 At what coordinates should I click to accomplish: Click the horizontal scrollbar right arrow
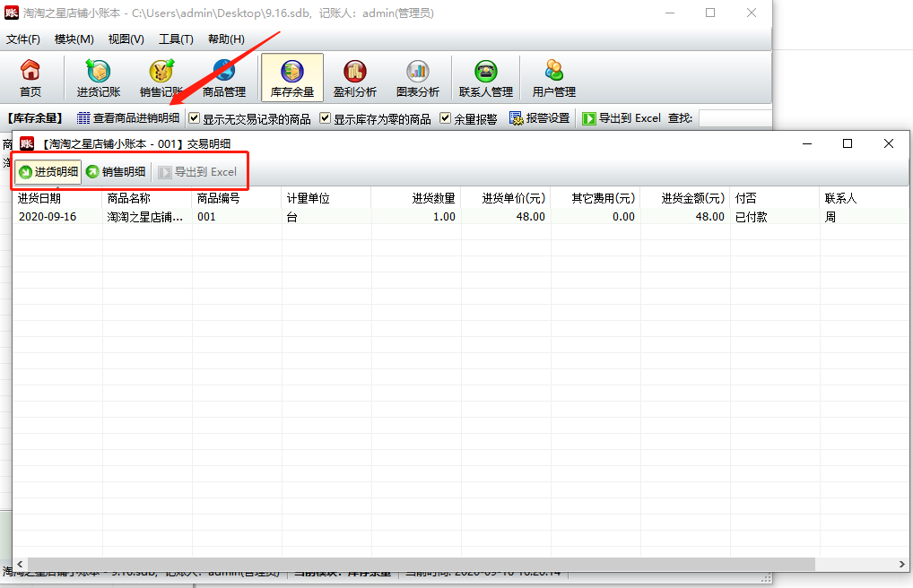click(x=902, y=564)
